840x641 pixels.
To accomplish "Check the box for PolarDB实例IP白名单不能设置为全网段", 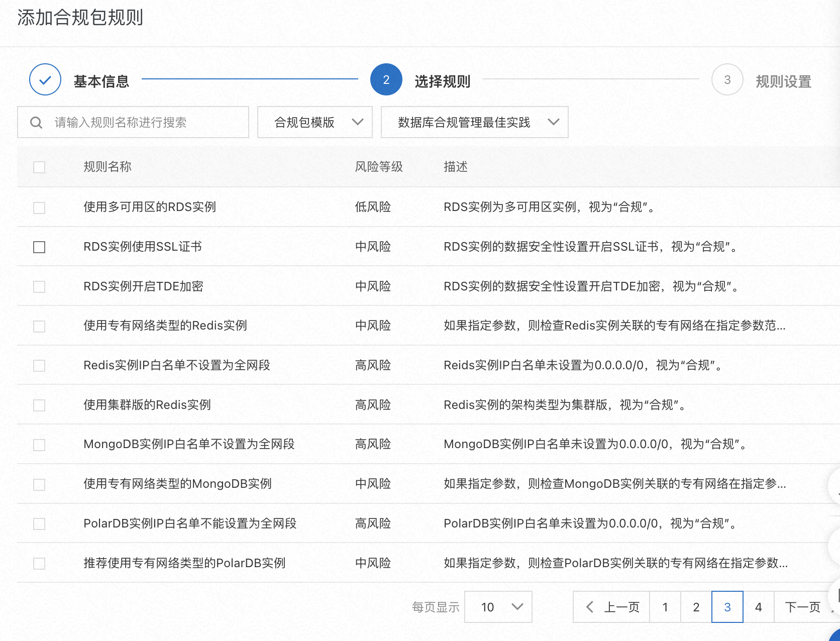I will pyautogui.click(x=39, y=524).
